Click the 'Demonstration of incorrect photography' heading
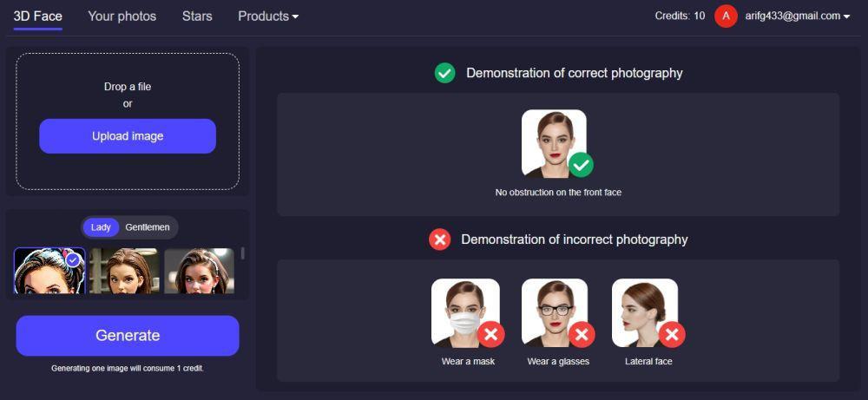This screenshot has height=400, width=868. point(574,239)
